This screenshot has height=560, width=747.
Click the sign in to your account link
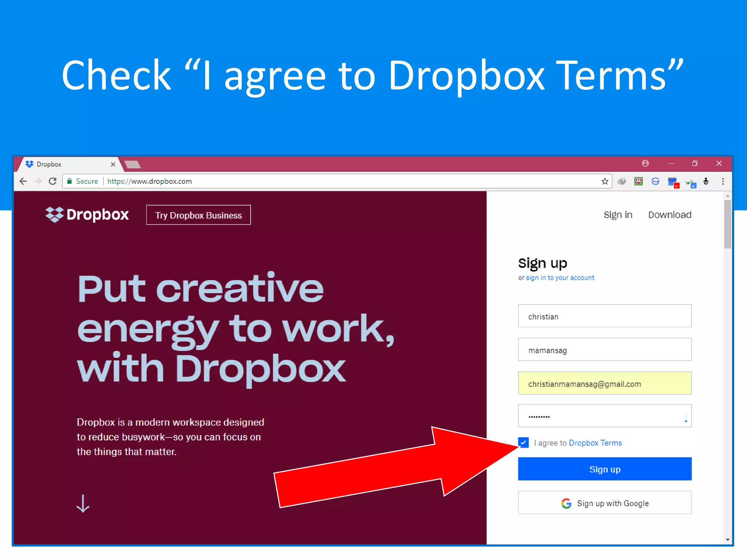[x=560, y=278]
